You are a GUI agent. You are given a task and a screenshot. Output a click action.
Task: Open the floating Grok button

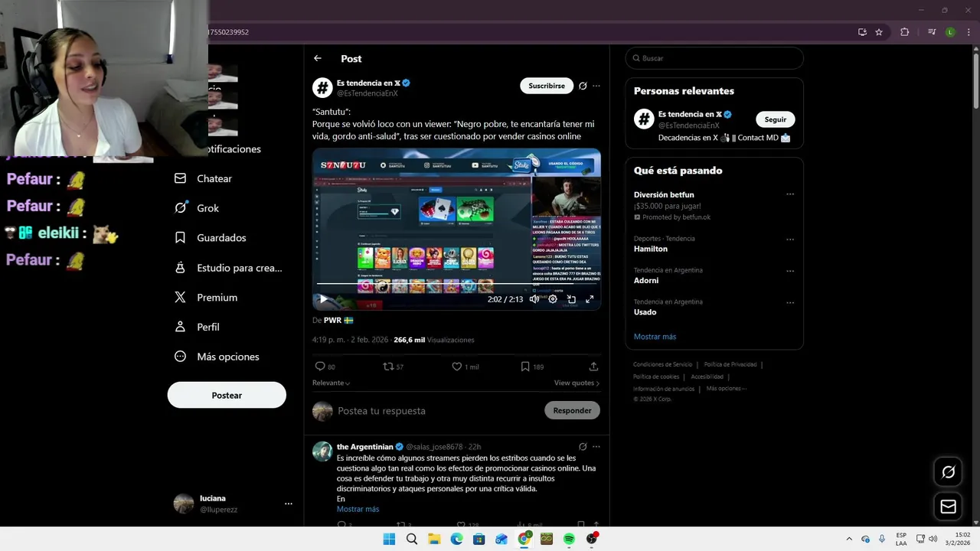(x=948, y=472)
